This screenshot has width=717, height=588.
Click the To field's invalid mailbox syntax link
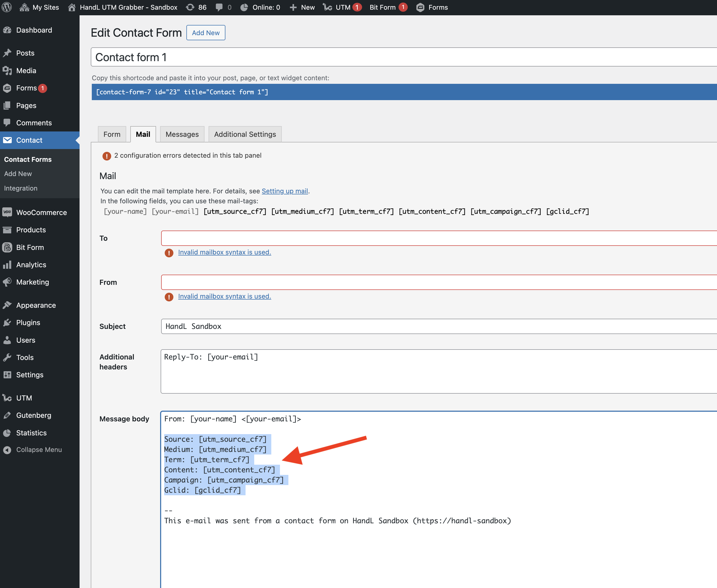pos(224,252)
